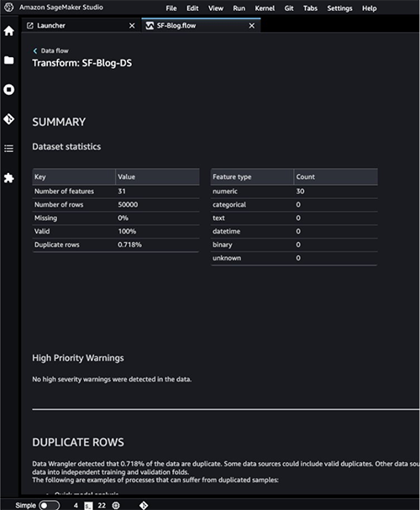Click the Git icon in status bar

[x=144, y=505]
